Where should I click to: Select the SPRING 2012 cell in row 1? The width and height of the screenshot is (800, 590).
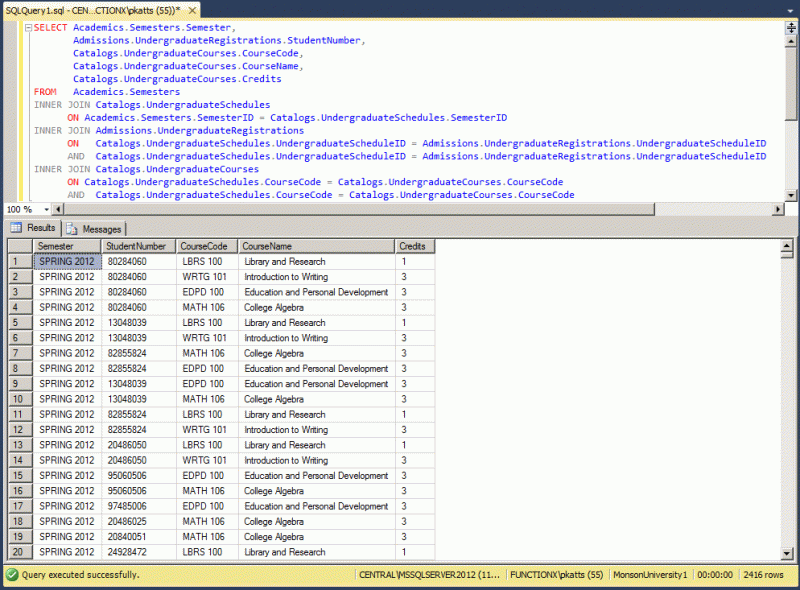click(x=66, y=261)
